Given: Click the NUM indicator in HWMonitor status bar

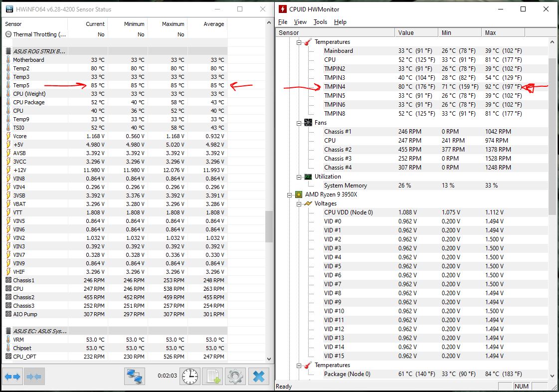Looking at the screenshot, I should [x=521, y=387].
